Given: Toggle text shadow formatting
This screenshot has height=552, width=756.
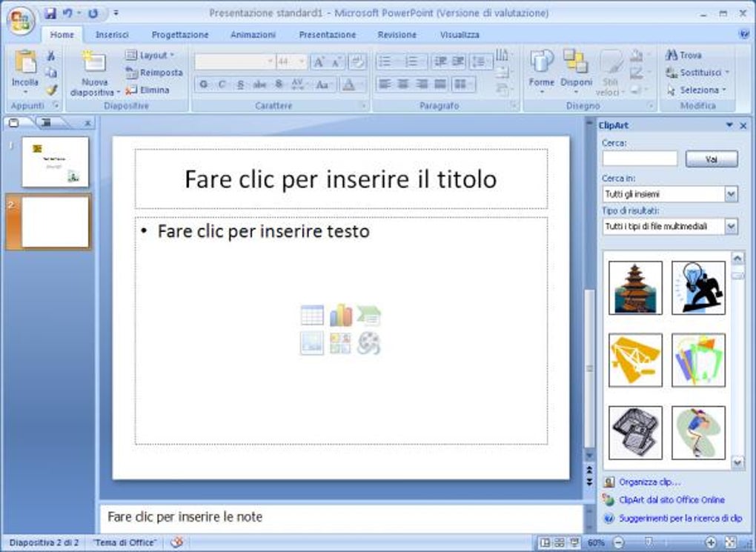Looking at the screenshot, I should coord(279,85).
